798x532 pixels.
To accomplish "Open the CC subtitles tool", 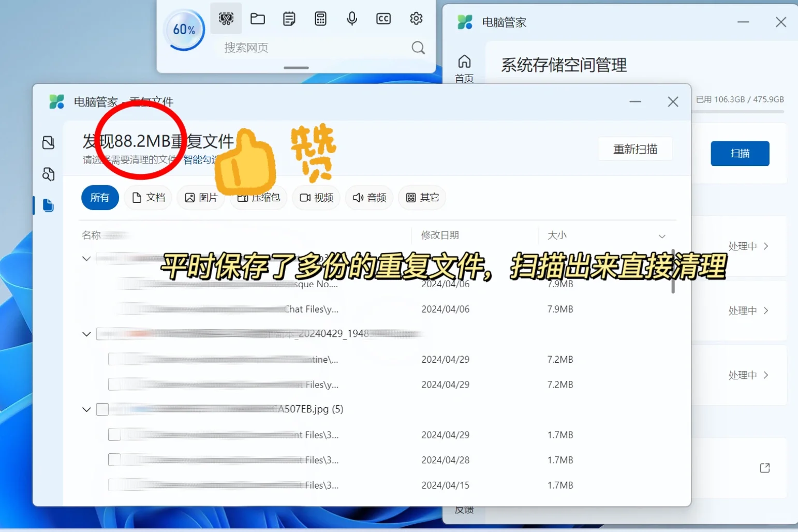I will (x=383, y=18).
